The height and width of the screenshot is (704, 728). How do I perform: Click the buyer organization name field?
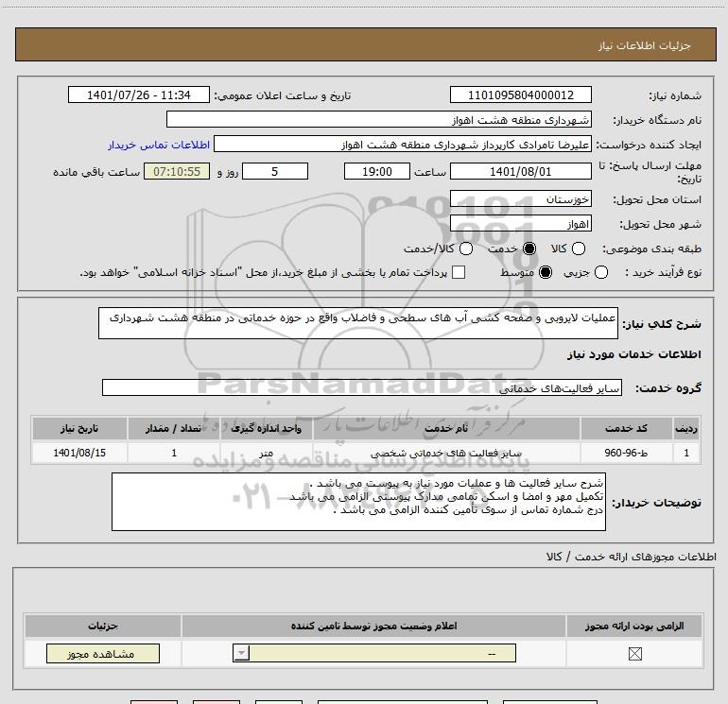(379, 120)
